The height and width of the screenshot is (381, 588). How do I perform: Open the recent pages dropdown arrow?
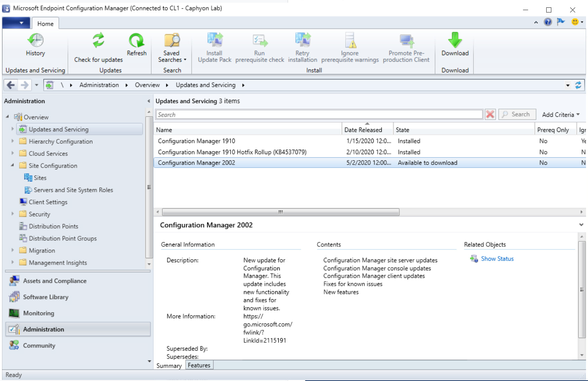(36, 85)
